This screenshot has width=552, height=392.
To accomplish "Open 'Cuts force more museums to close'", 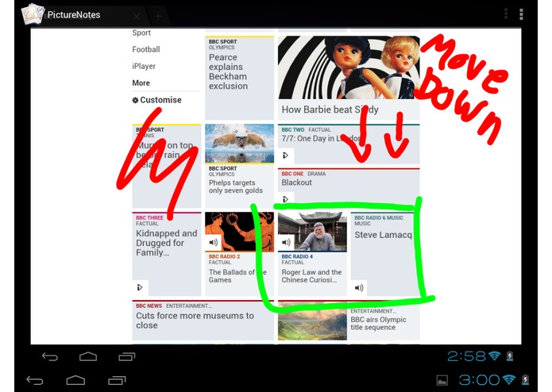I will (x=195, y=321).
